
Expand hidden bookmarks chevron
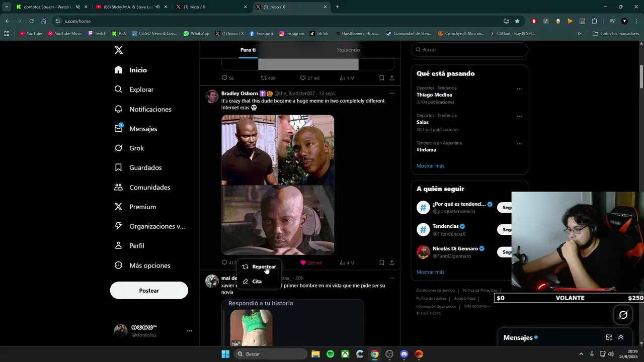(579, 34)
